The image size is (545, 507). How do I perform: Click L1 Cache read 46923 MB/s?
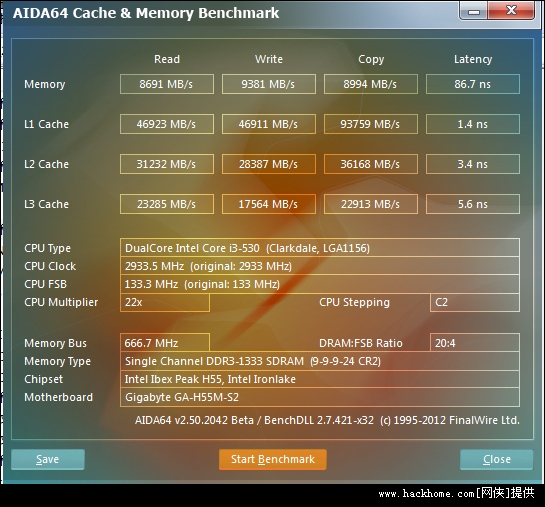tap(167, 124)
